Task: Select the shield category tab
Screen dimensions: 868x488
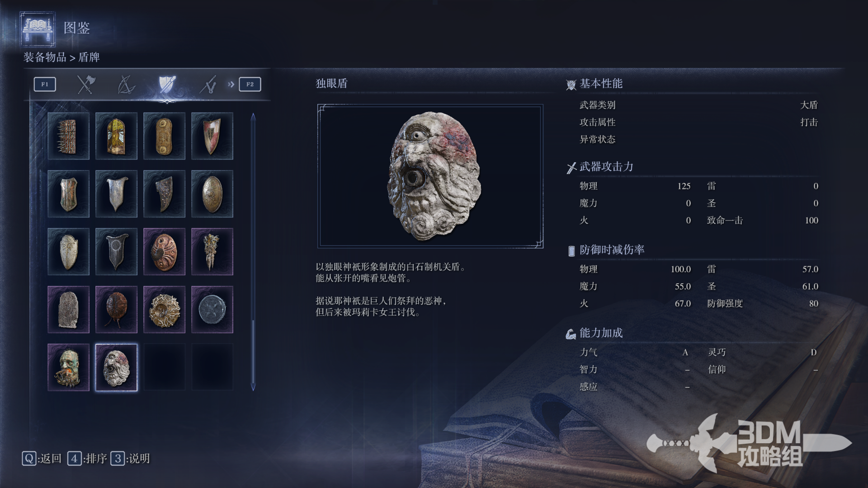Action: pos(167,84)
